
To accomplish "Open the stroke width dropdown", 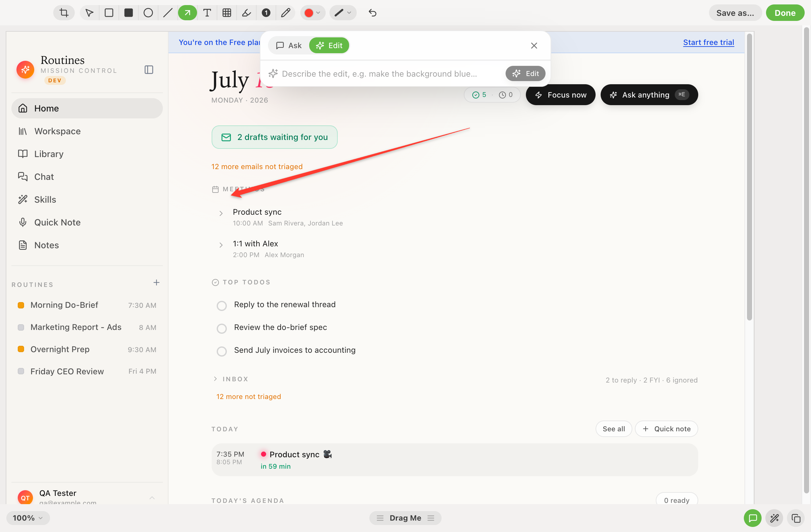I will [x=343, y=13].
